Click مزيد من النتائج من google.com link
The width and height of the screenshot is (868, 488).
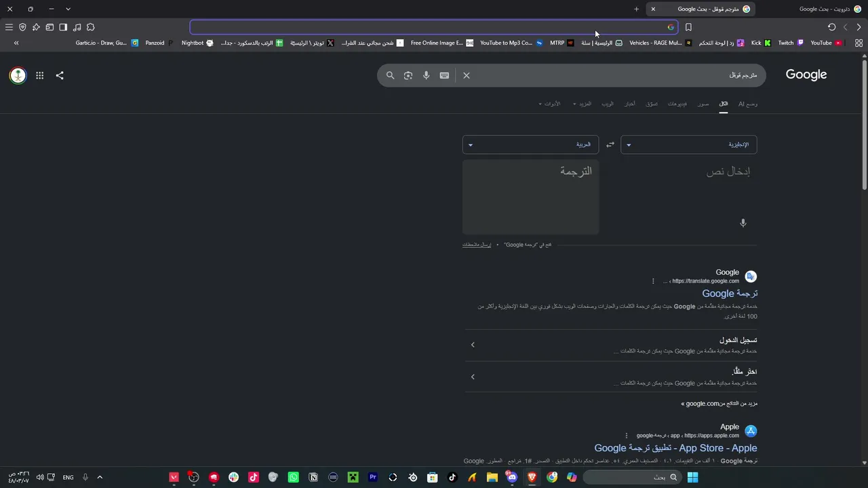pyautogui.click(x=719, y=403)
